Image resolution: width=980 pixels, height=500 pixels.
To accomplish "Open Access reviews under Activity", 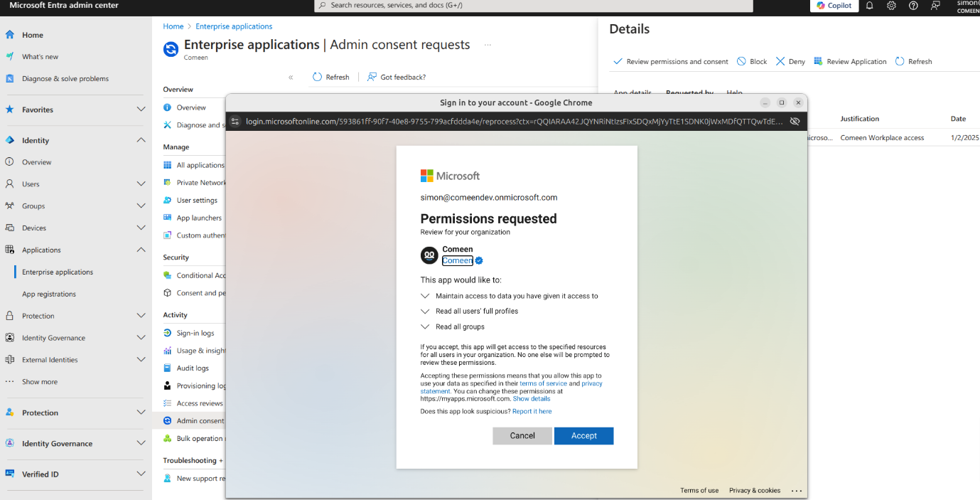I will [x=194, y=403].
